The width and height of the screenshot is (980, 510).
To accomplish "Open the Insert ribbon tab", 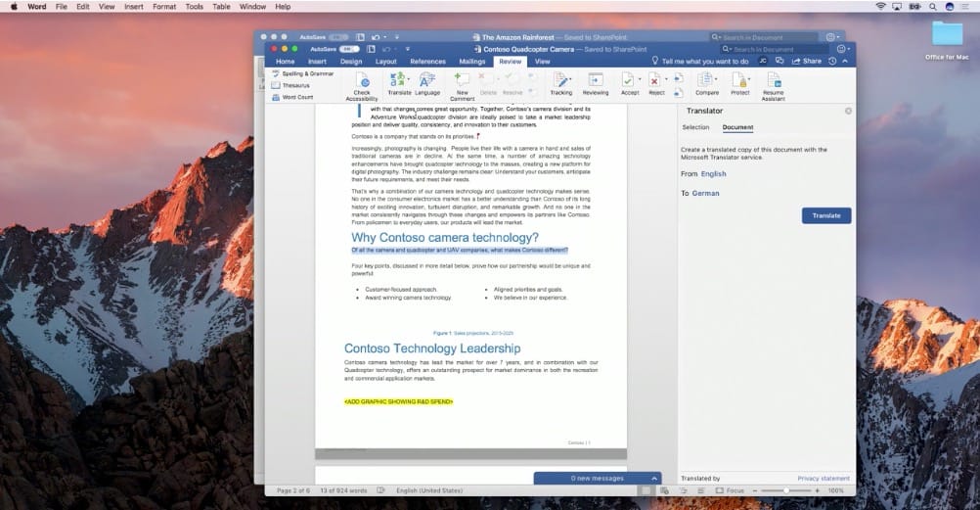I will click(317, 62).
